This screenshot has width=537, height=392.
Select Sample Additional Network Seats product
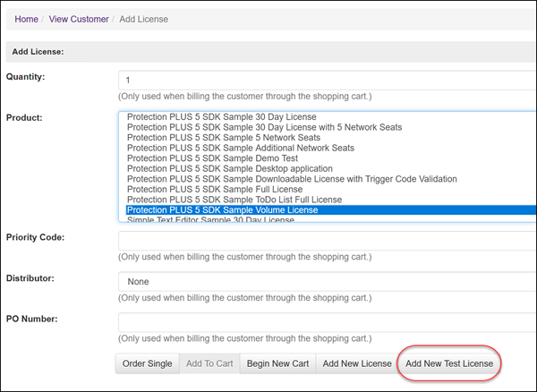[x=331, y=148]
